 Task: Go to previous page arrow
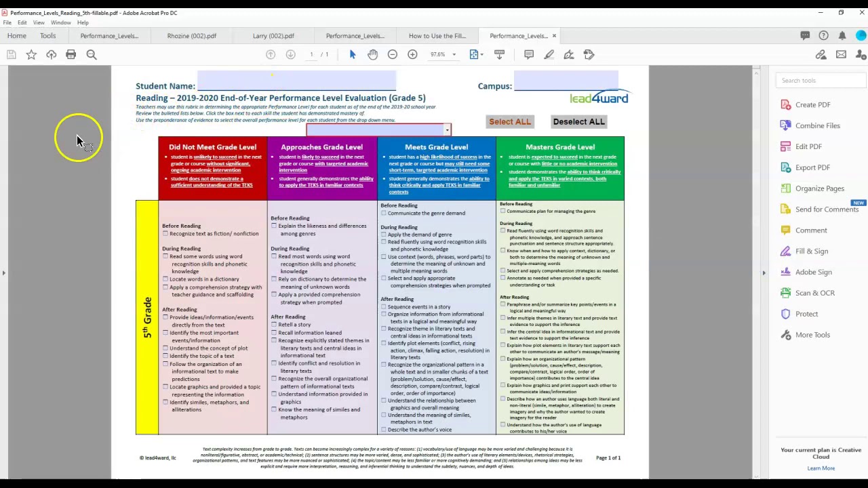tap(271, 54)
